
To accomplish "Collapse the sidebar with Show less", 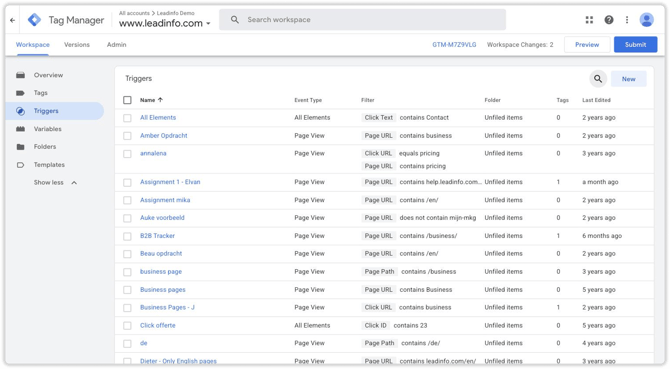I will click(55, 182).
